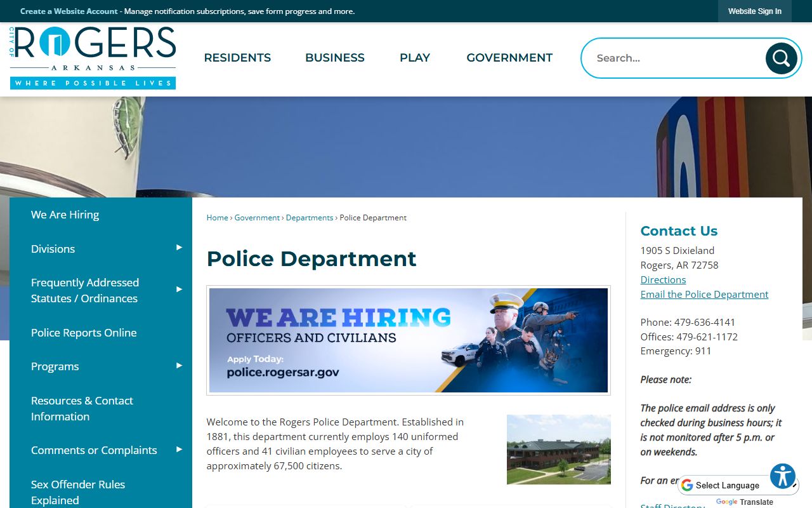Click Phone: 479-636-4141 text
Image resolution: width=812 pixels, height=508 pixels.
point(688,322)
